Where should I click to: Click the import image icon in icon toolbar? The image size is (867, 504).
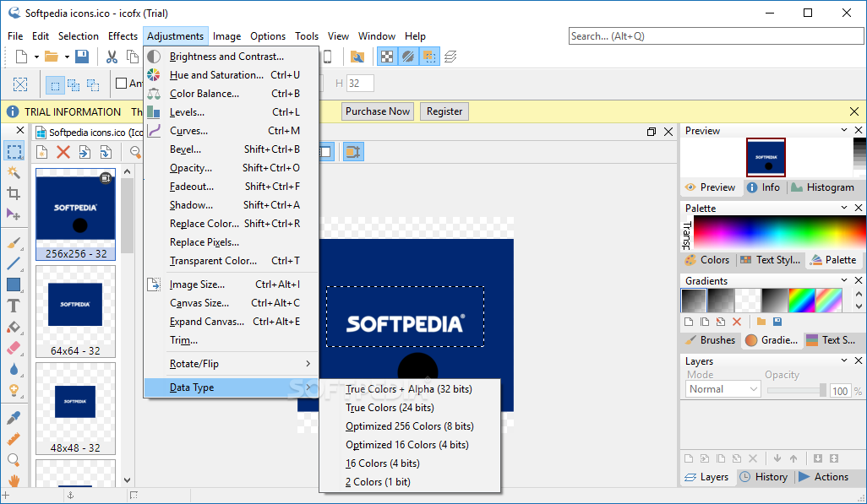[x=85, y=152]
